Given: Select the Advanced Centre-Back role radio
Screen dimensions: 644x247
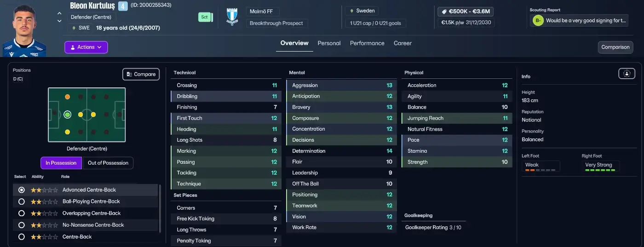Looking at the screenshot, I should click(21, 190).
